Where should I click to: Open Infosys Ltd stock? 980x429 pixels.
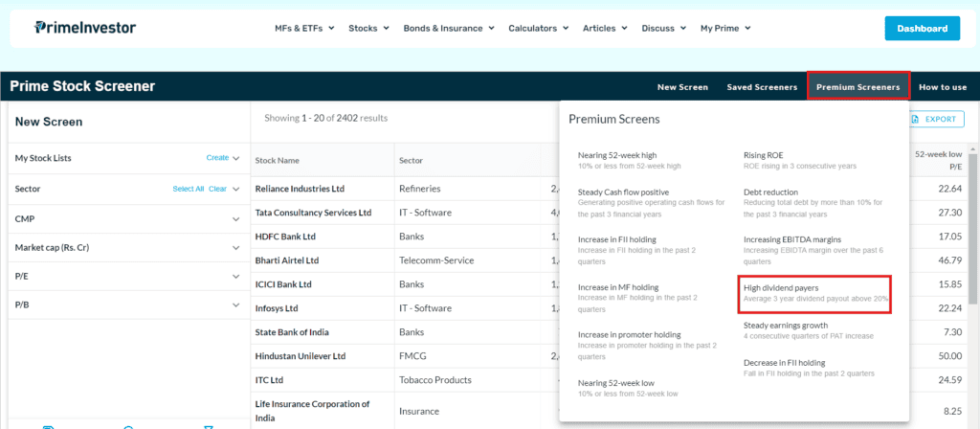coord(277,308)
